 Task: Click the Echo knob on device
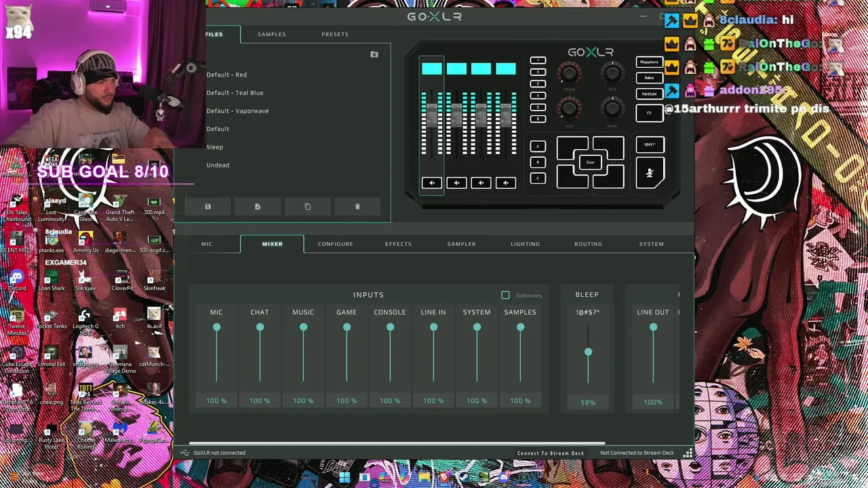pos(570,108)
